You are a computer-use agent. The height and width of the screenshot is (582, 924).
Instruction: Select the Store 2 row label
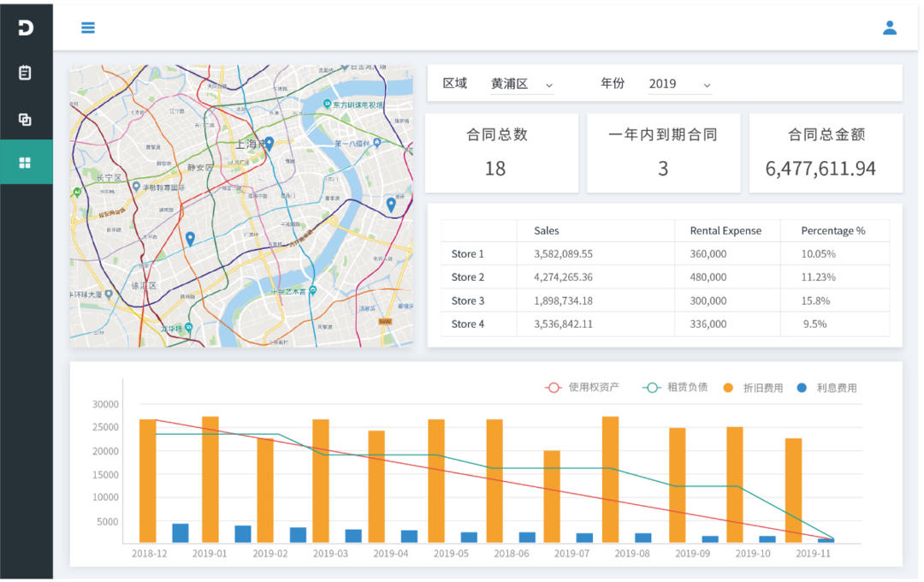[467, 277]
